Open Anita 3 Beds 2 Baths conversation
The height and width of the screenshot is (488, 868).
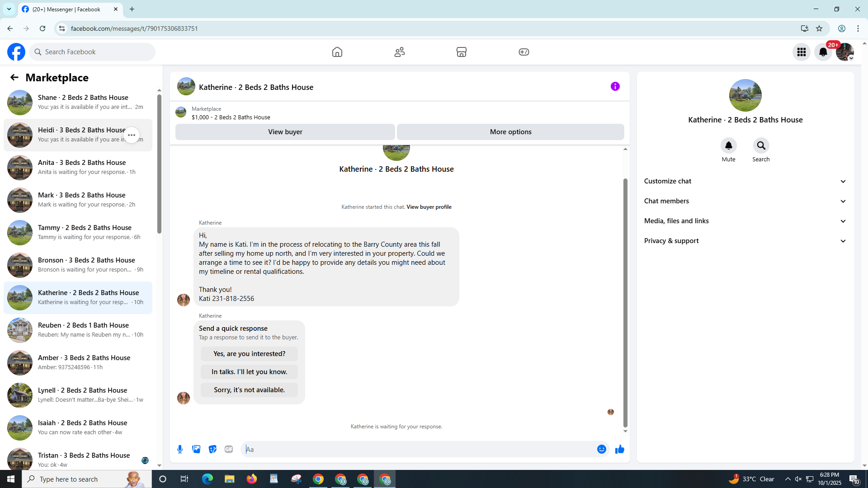(x=78, y=168)
